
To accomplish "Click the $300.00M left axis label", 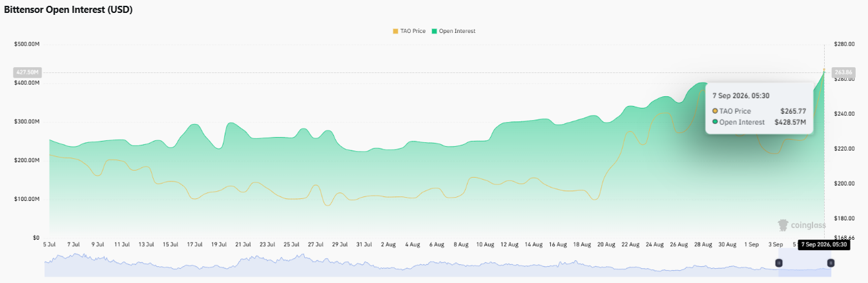I will click(26, 121).
